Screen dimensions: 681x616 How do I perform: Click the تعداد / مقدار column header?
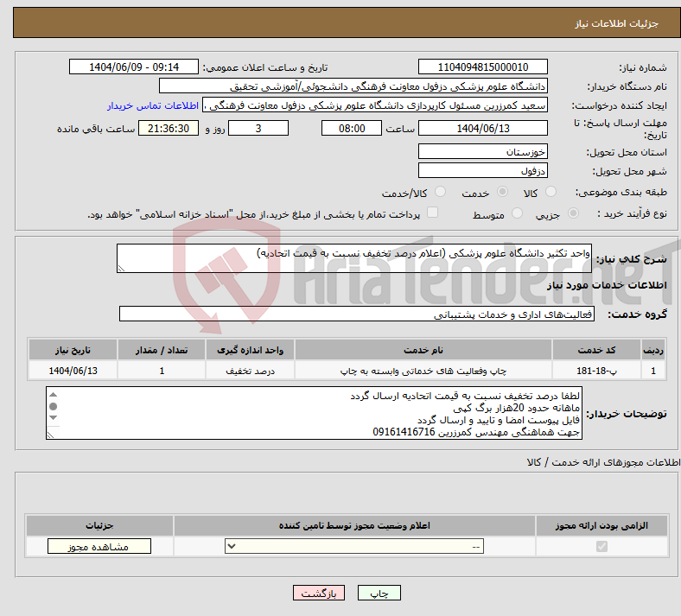pos(161,350)
